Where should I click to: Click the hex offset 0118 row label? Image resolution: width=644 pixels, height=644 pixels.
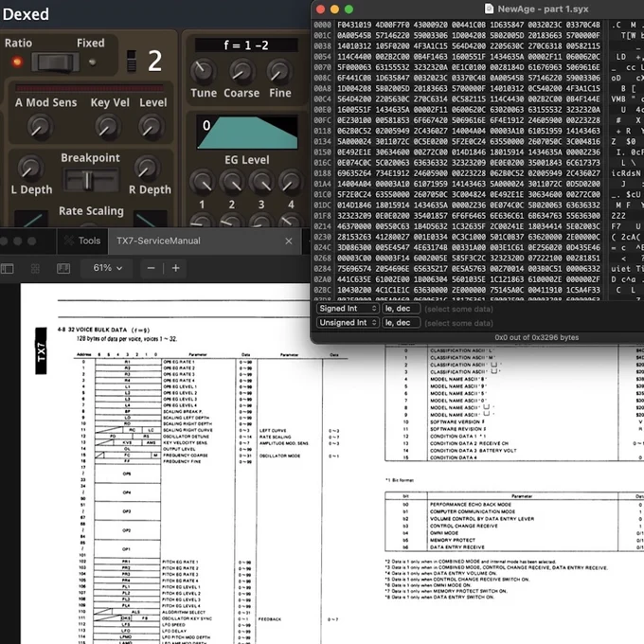(322, 131)
